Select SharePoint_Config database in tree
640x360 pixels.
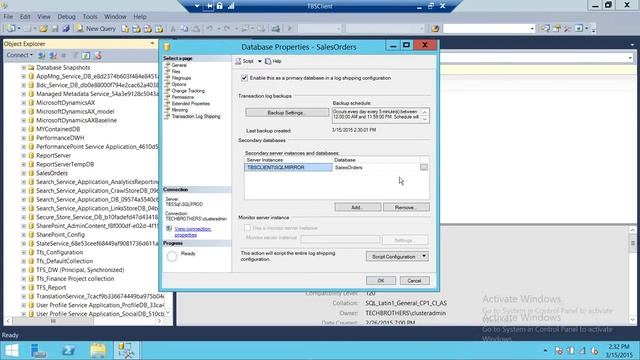click(x=60, y=235)
